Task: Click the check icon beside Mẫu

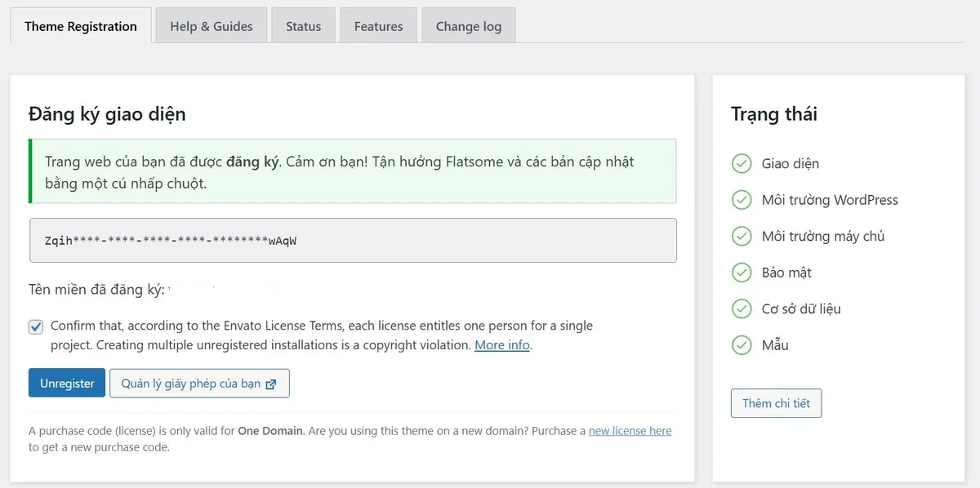Action: click(741, 345)
